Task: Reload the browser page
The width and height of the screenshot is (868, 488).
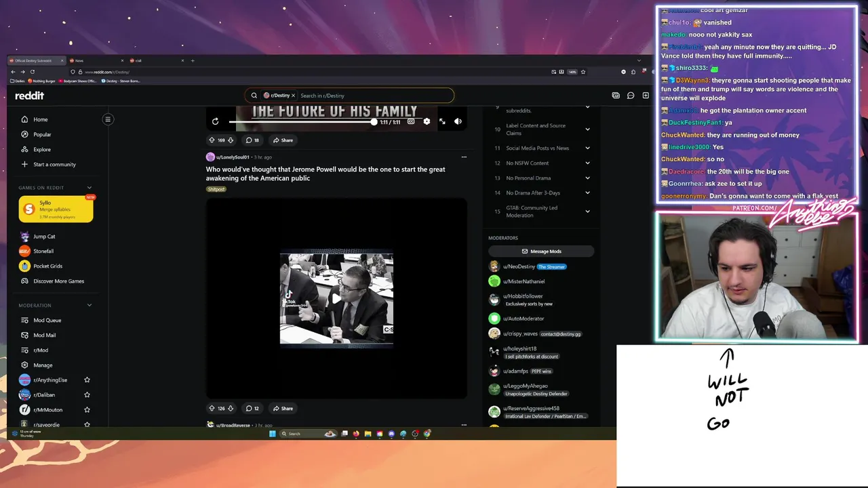Action: [32, 72]
